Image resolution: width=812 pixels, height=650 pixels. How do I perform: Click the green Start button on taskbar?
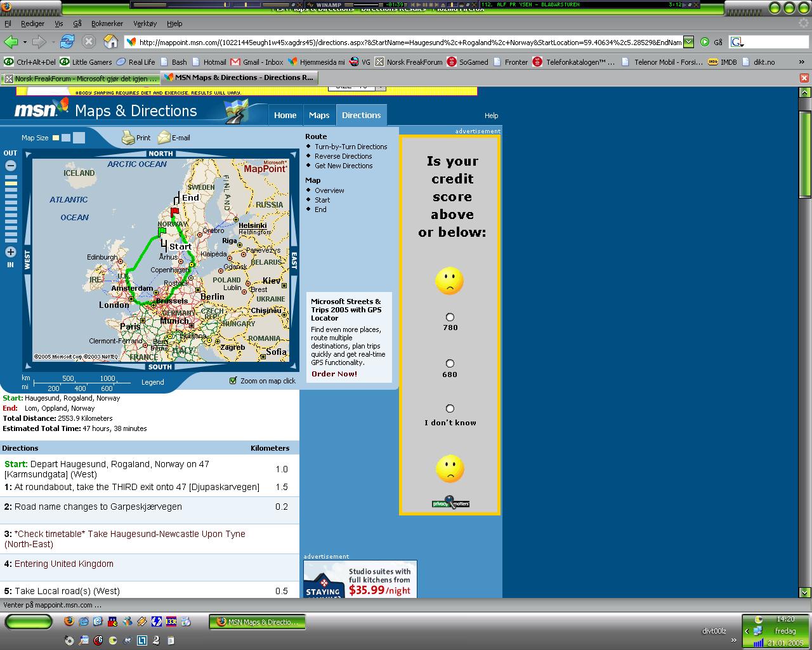tap(29, 622)
